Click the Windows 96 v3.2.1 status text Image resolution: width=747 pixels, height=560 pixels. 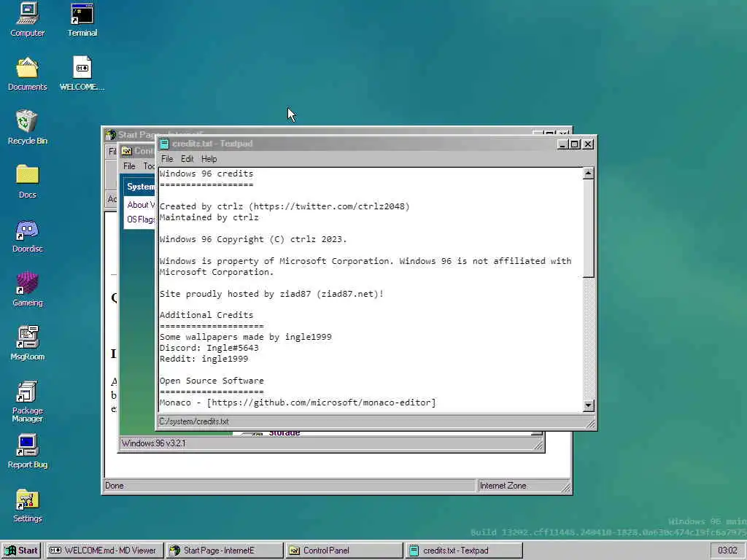point(153,443)
